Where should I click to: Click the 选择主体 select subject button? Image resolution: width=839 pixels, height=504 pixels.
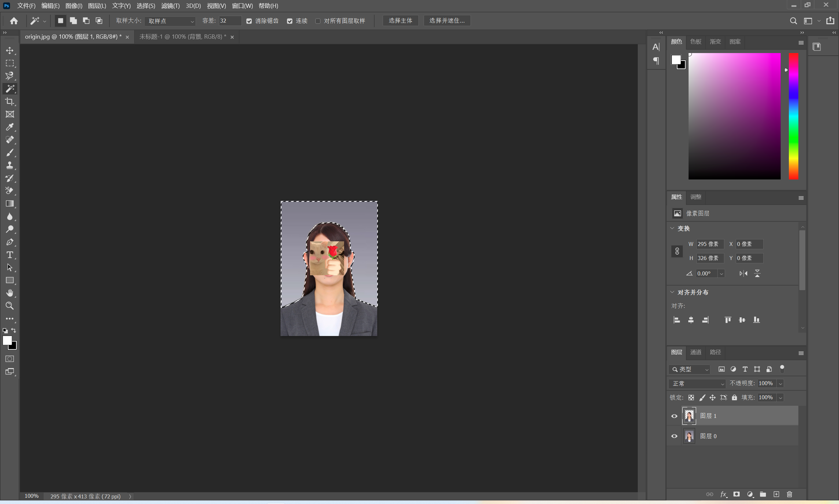(400, 21)
